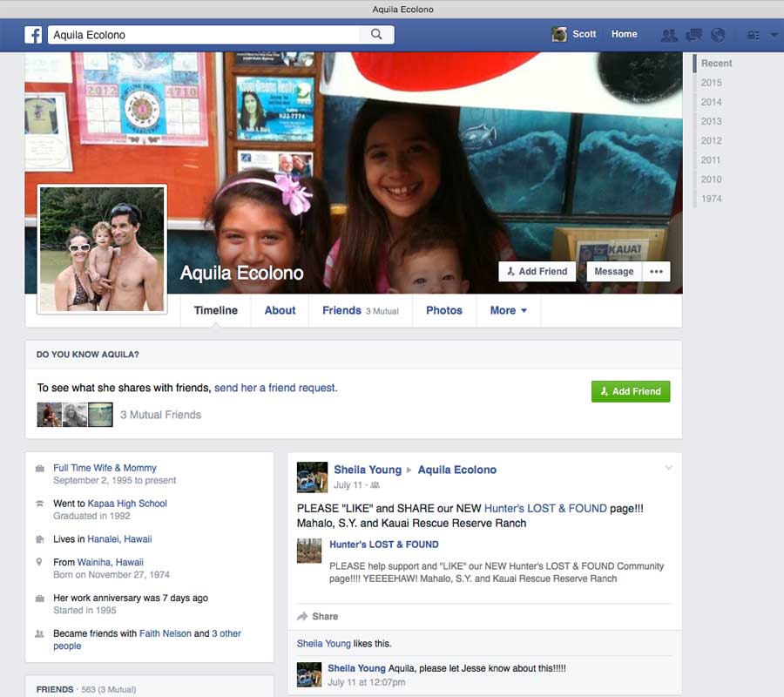Click 'send her a friend request' link
Image resolution: width=784 pixels, height=697 pixels.
[276, 388]
